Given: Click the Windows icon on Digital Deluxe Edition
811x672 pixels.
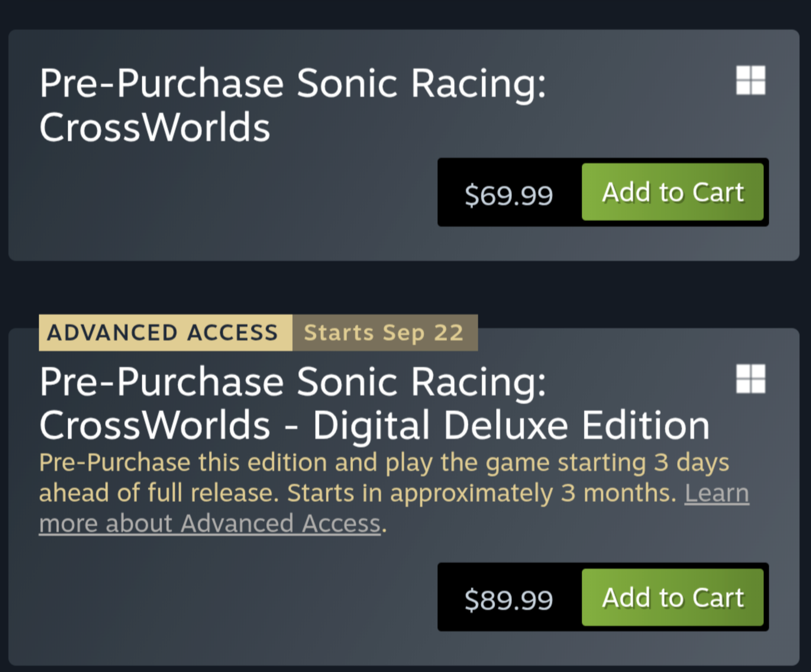Looking at the screenshot, I should coord(750,378).
